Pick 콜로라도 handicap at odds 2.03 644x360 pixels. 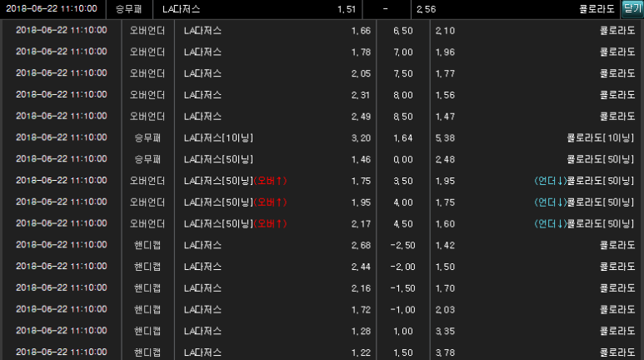point(536,309)
